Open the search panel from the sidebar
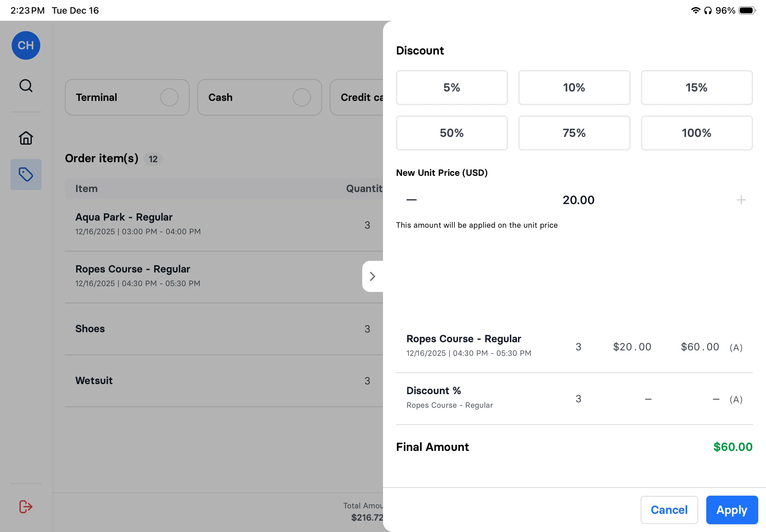The image size is (766, 532). (26, 86)
